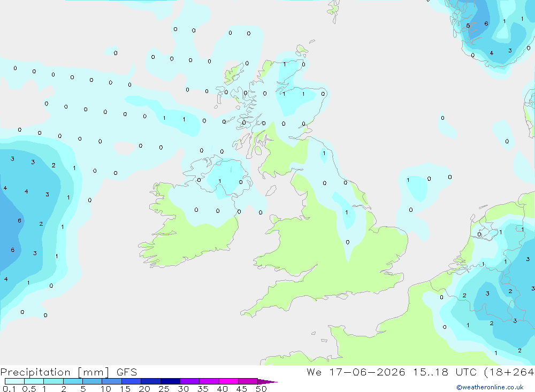Click the '25' legend scale label
Screen dimensions: 535x392
(164, 389)
